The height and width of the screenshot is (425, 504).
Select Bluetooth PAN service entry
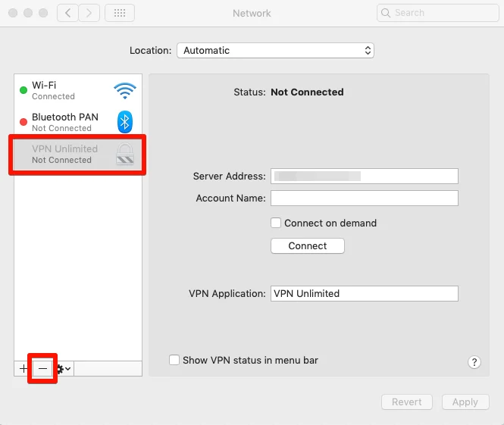click(64, 122)
